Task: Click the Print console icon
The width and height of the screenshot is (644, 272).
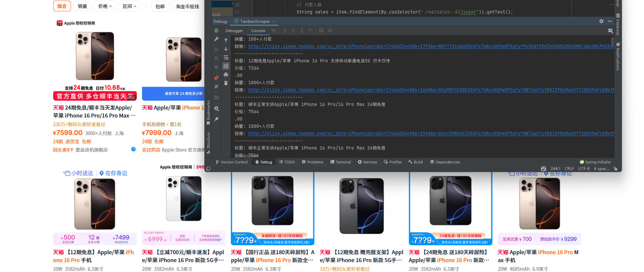Action: 226,75
